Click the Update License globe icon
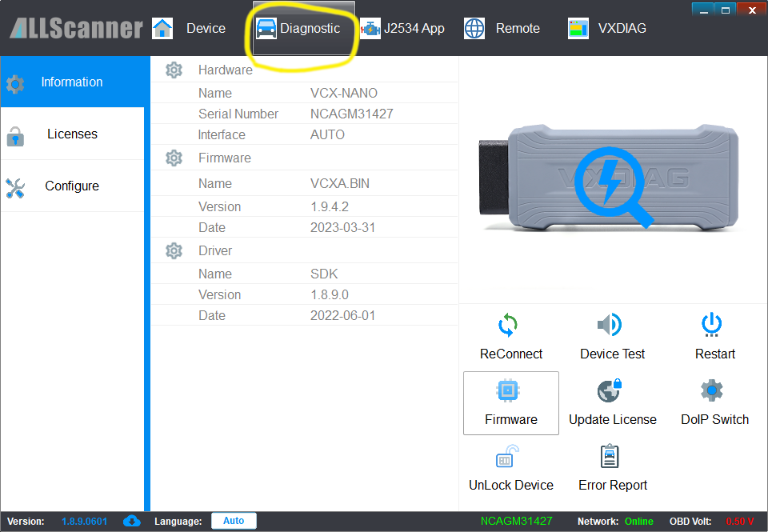Screen dimensions: 768x532 tap(610, 390)
